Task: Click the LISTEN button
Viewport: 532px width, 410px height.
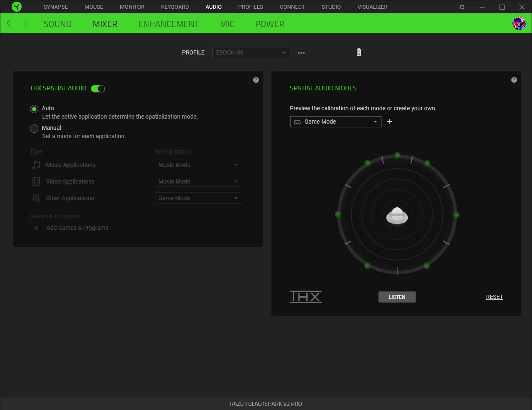Action: click(x=397, y=297)
